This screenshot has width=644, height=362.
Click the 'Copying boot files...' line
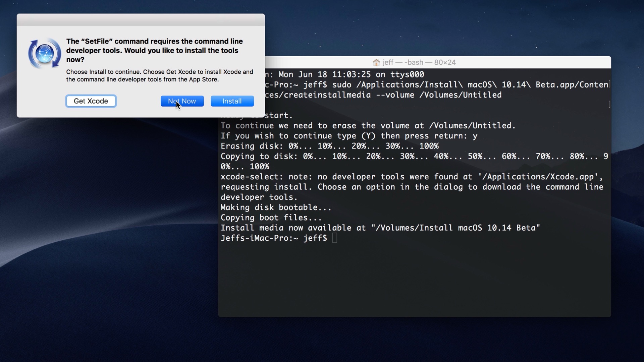pos(271,218)
